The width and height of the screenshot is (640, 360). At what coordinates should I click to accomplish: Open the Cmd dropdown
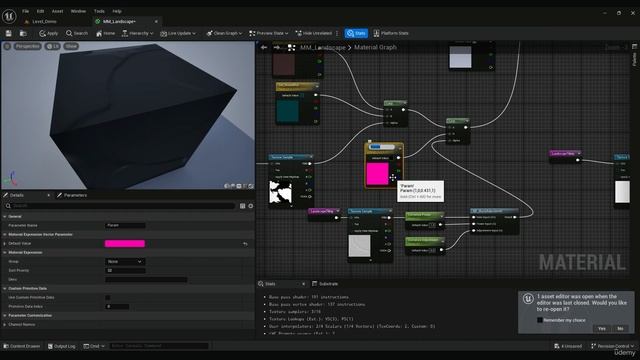(x=94, y=346)
